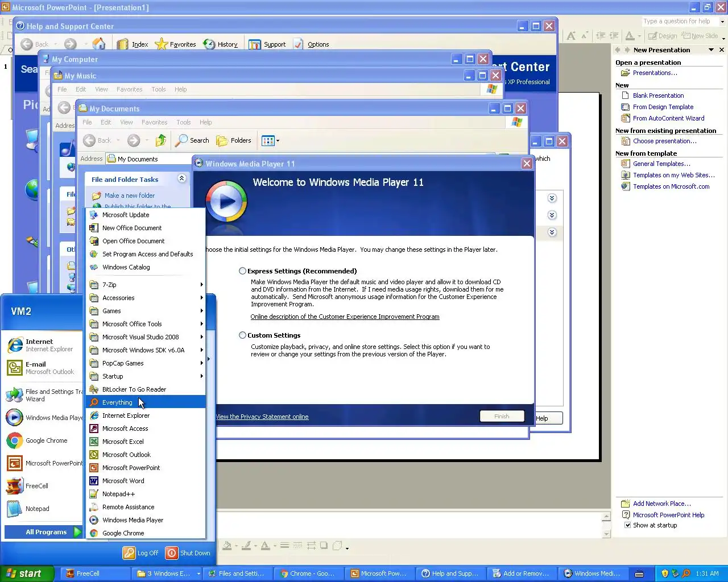Viewport: 728px width, 582px height.
Task: Open Customer Experience Improvement Program description link
Action: [x=345, y=317]
